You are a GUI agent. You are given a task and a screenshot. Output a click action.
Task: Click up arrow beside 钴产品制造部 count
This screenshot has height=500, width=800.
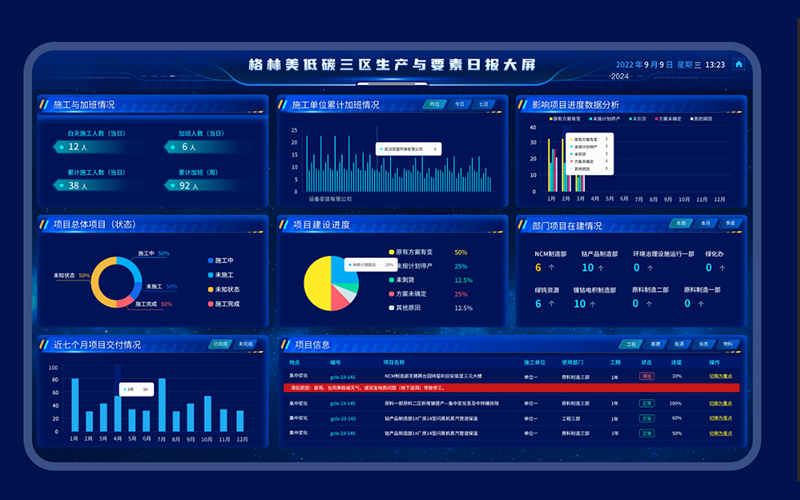click(601, 268)
